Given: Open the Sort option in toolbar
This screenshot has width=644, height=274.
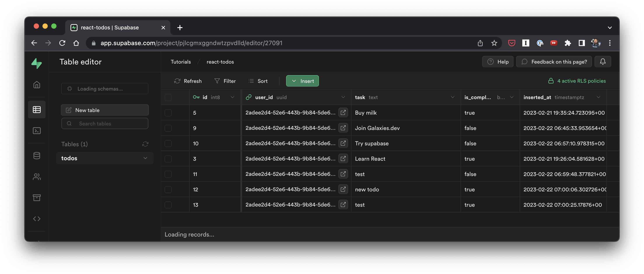Looking at the screenshot, I should 258,81.
